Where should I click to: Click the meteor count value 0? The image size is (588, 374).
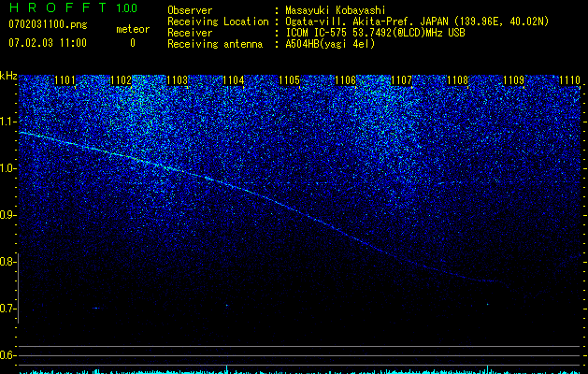[x=133, y=43]
